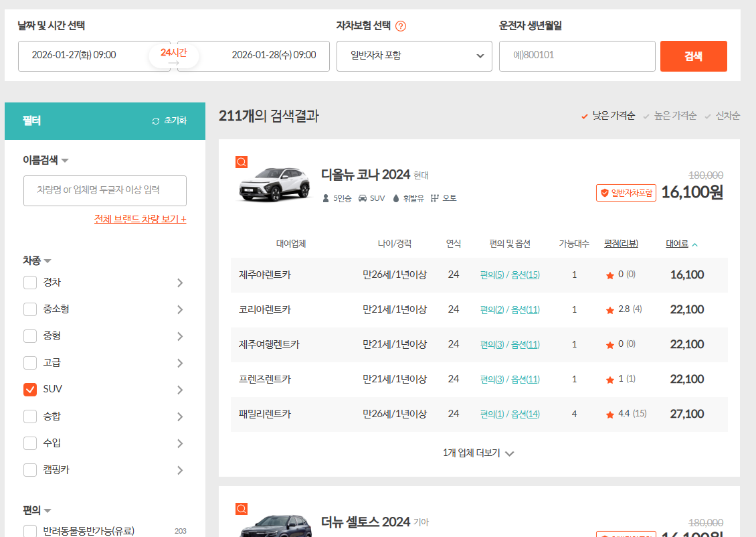
Task: Check the 중형 checkbox
Action: 30,336
